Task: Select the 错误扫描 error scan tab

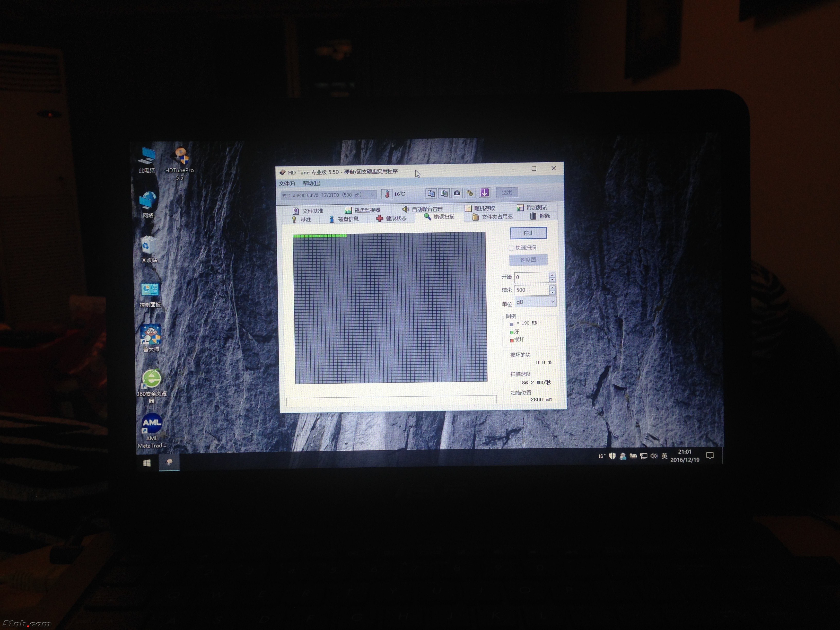Action: point(439,217)
